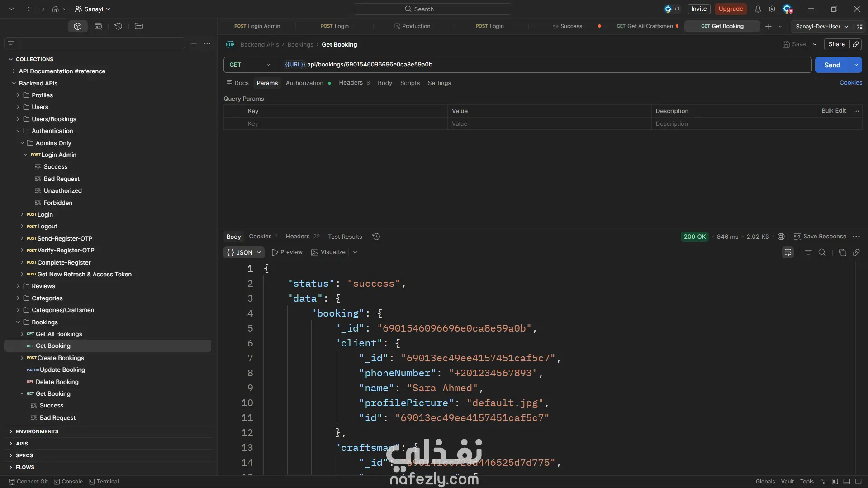Open the environment variables quick look icon
The height and width of the screenshot is (488, 868).
point(859,26)
